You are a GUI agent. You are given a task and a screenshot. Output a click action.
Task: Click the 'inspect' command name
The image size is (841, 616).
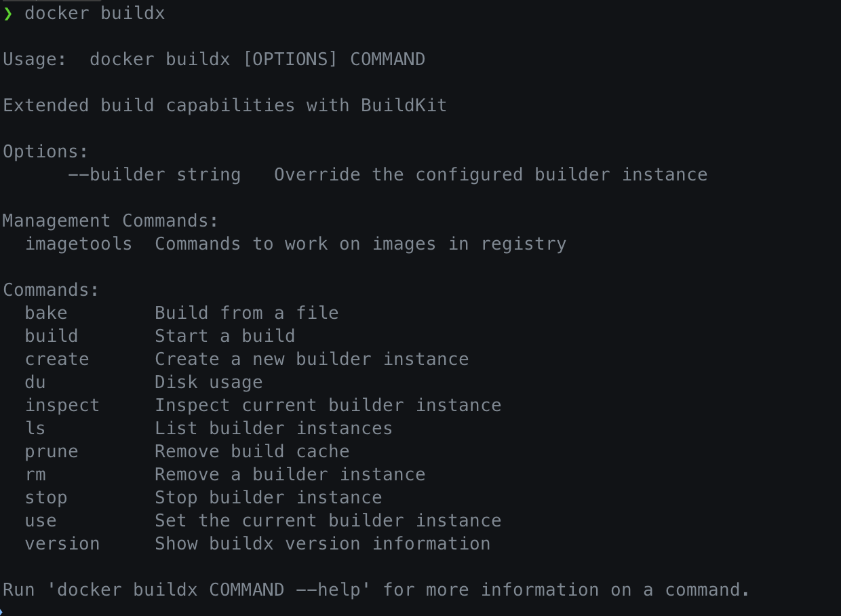[62, 406]
